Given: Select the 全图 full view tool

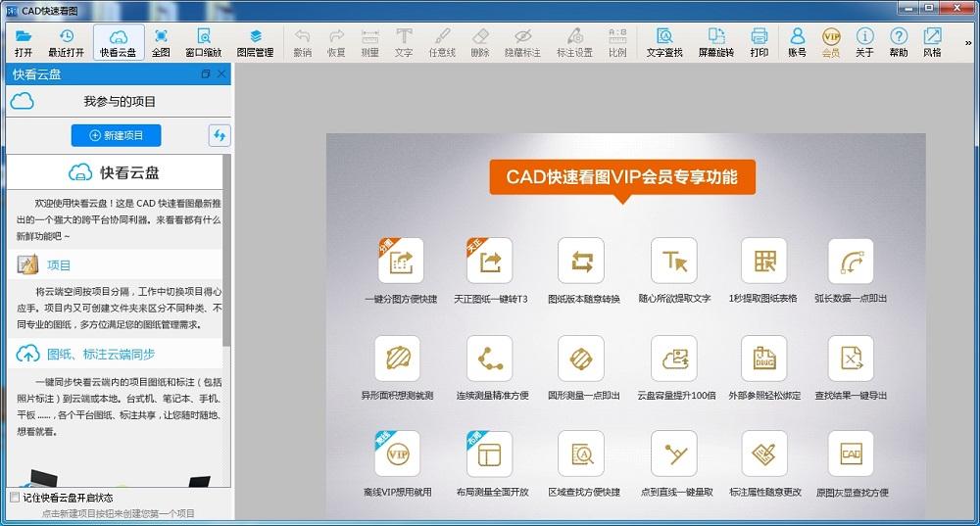Looking at the screenshot, I should click(161, 42).
